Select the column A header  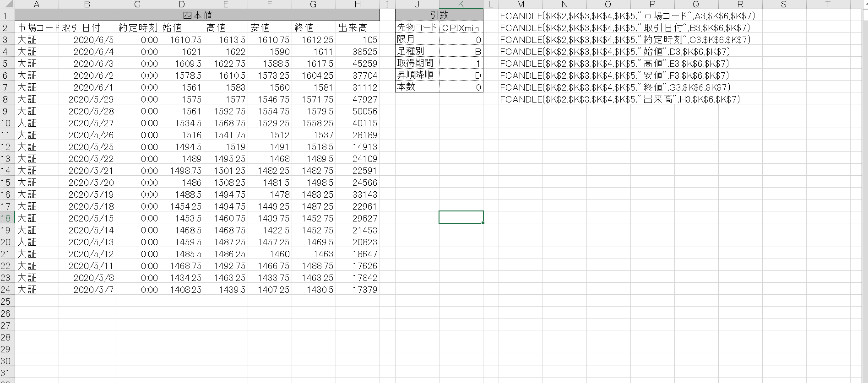pos(37,4)
